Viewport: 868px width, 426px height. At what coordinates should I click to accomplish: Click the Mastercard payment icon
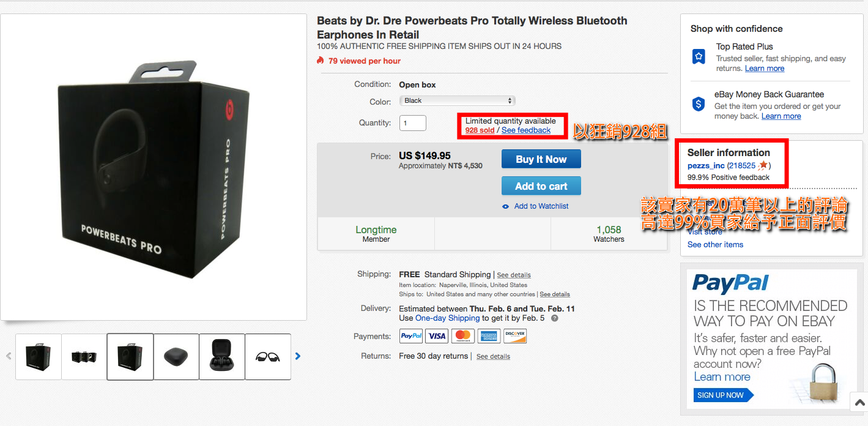463,336
